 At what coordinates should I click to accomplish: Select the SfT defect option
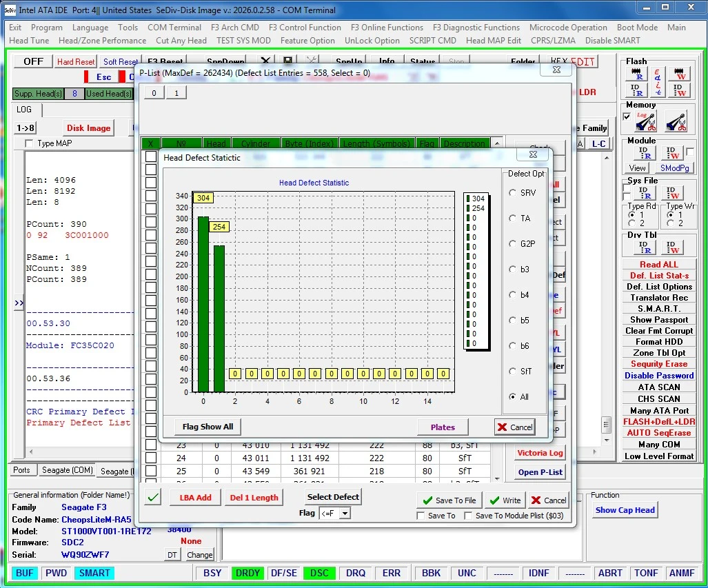point(512,372)
